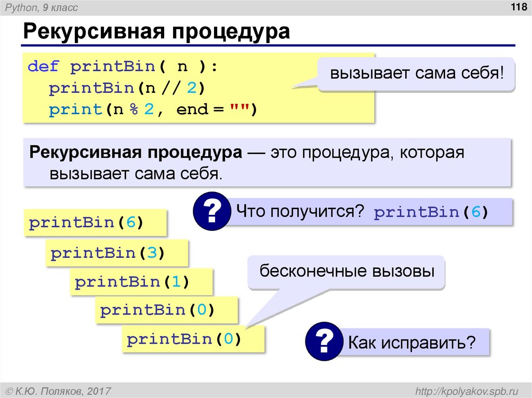This screenshot has height=398, width=532.
Task: Select the bottom printBin(0) call box
Action: (x=192, y=339)
